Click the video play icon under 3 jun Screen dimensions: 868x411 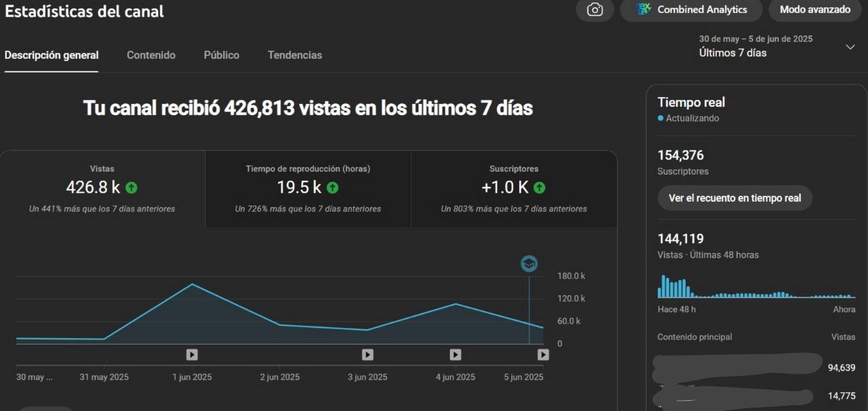pyautogui.click(x=367, y=354)
